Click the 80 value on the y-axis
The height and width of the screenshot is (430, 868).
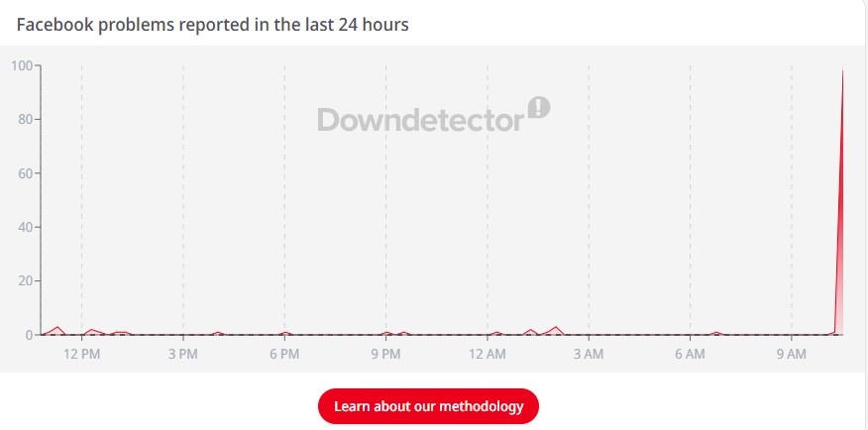point(26,120)
